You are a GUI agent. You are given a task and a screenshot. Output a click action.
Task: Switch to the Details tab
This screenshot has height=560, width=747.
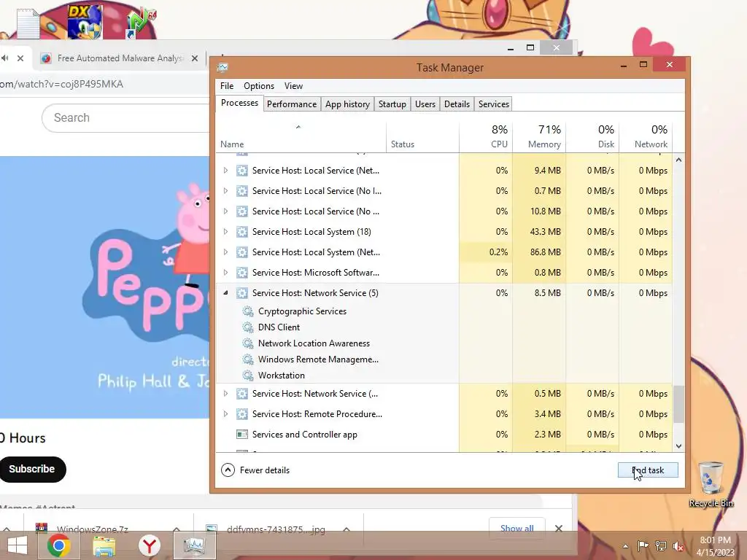point(457,104)
